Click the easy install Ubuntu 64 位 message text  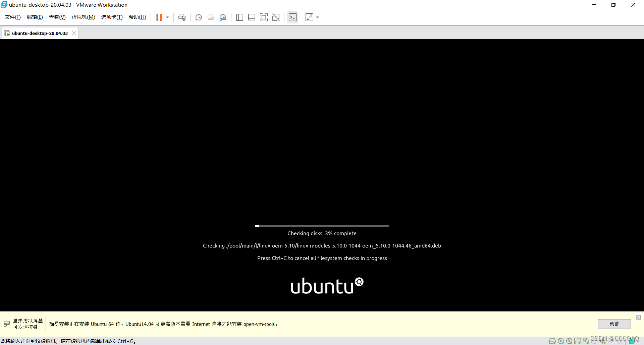click(163, 324)
